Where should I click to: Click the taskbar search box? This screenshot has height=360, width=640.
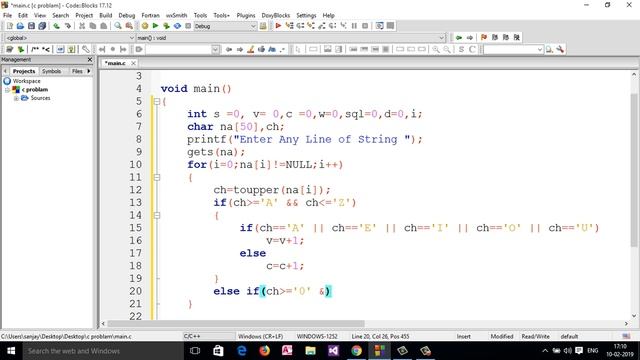103,351
